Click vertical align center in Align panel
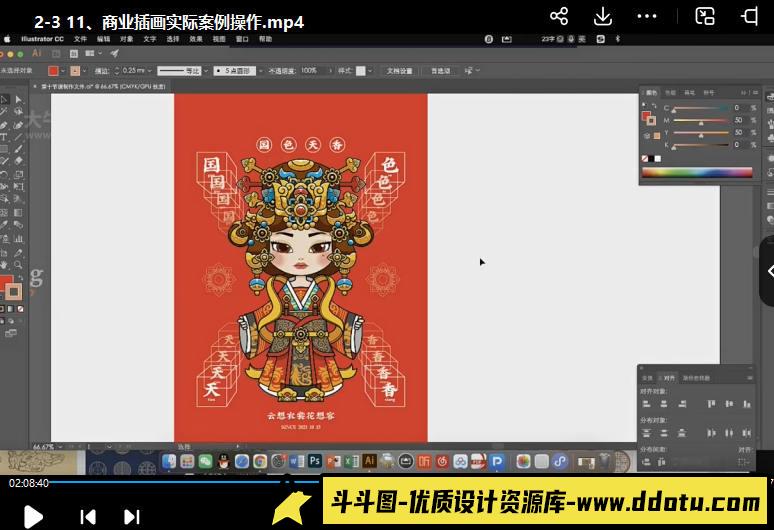The width and height of the screenshot is (774, 530). pyautogui.click(x=729, y=404)
